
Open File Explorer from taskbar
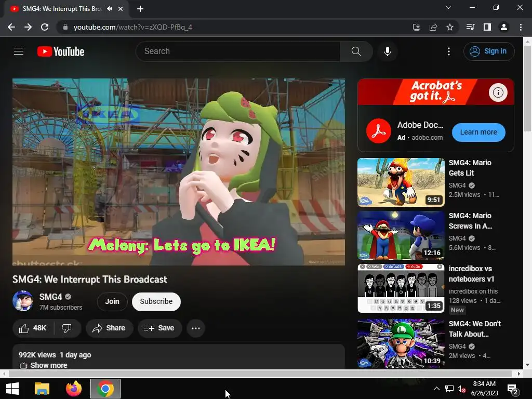pyautogui.click(x=42, y=389)
